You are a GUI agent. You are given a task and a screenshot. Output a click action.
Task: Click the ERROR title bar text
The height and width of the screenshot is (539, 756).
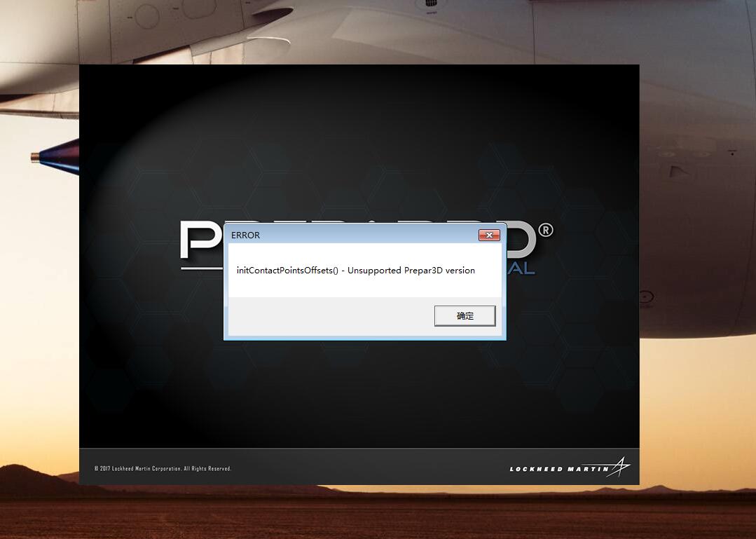coord(245,236)
